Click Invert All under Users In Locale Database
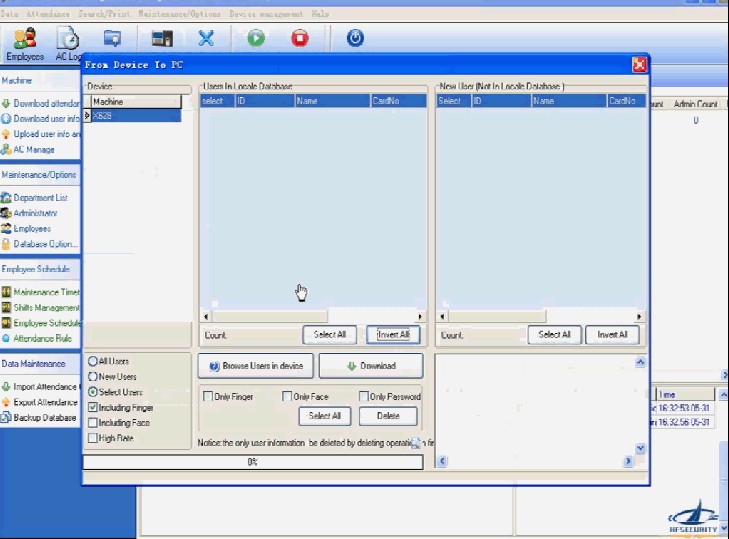This screenshot has width=729, height=539. (x=393, y=335)
